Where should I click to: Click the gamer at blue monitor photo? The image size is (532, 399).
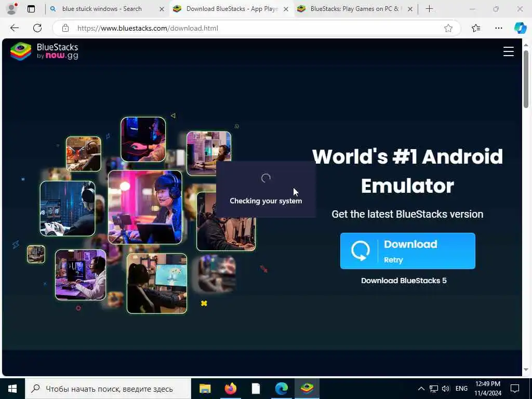point(68,208)
